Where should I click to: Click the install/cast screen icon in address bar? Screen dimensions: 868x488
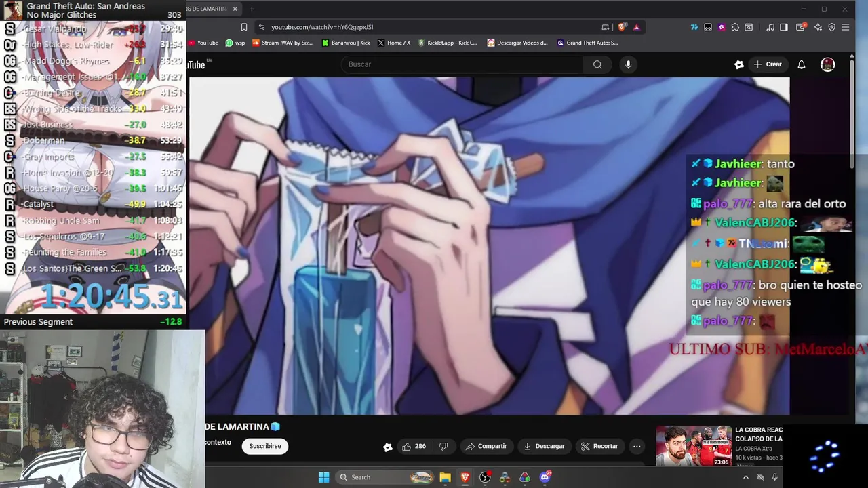point(606,27)
